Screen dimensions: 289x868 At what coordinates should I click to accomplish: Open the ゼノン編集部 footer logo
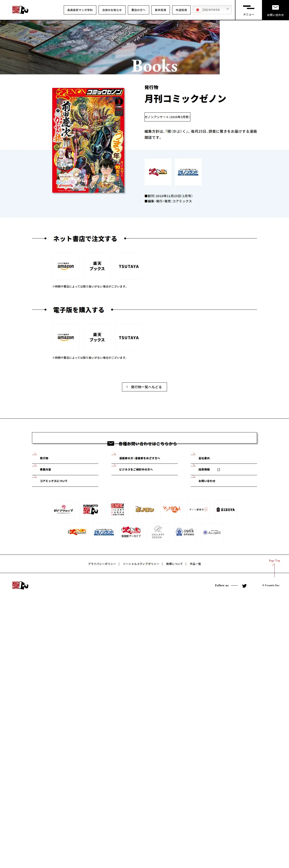[x=199, y=509]
